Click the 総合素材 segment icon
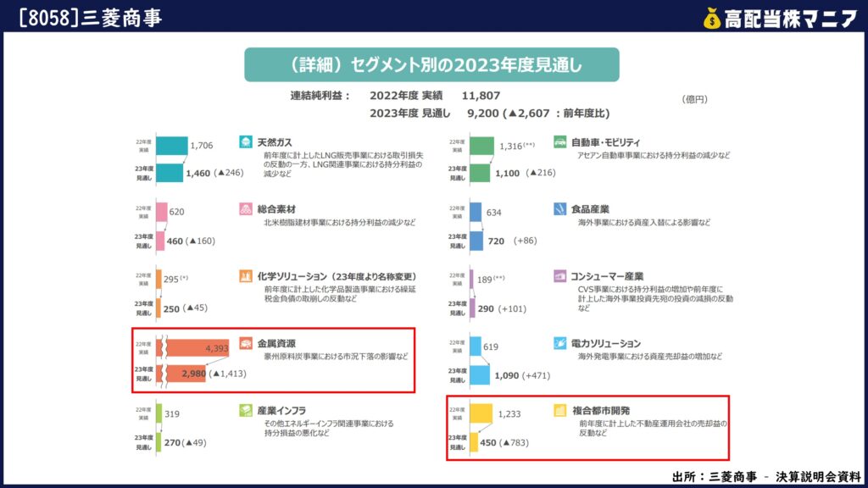868x488 pixels. pos(246,209)
